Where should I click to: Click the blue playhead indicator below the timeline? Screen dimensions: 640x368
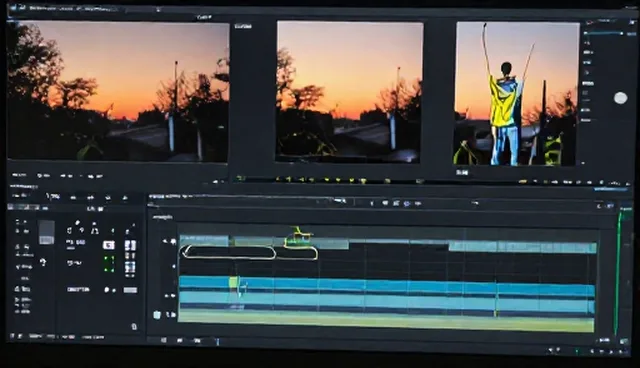(x=218, y=341)
